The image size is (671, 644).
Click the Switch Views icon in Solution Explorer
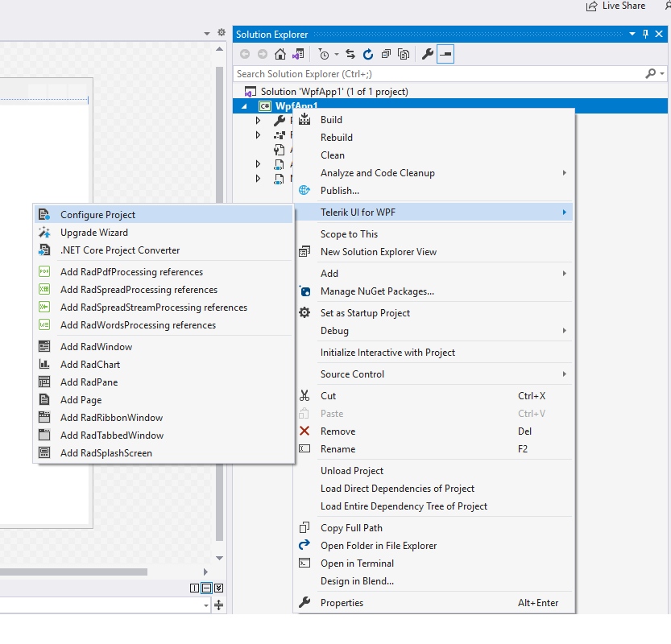[298, 54]
